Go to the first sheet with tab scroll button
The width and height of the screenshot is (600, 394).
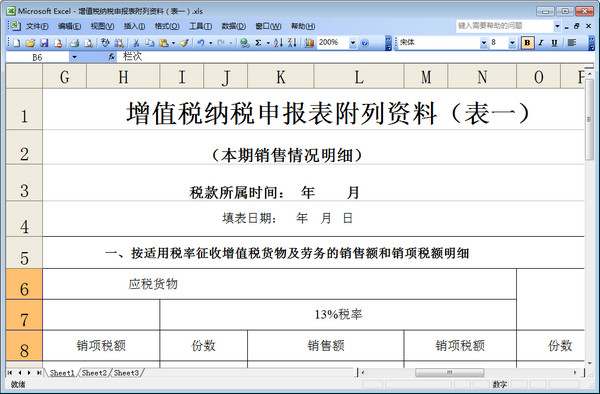10,373
